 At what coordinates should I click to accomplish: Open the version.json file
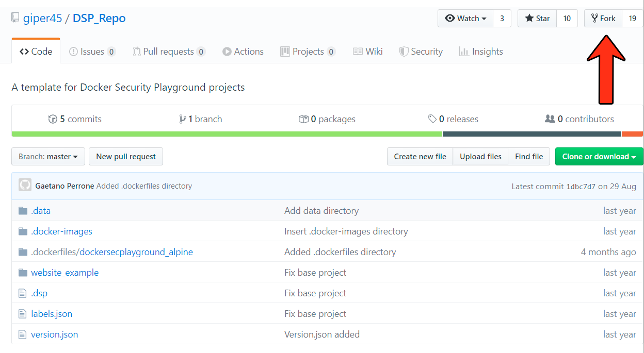(x=55, y=334)
